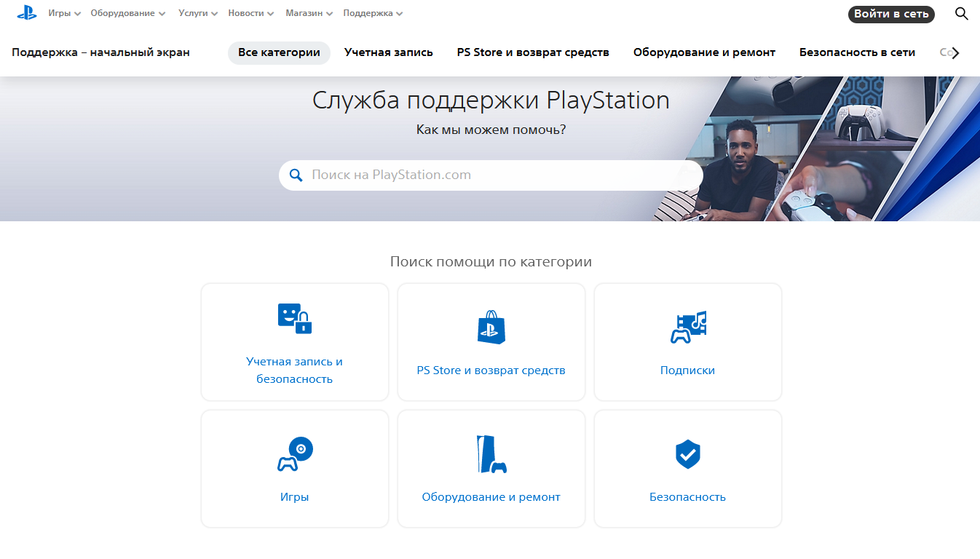Expand the Поддержка dropdown menu
The image size is (980, 559).
373,13
